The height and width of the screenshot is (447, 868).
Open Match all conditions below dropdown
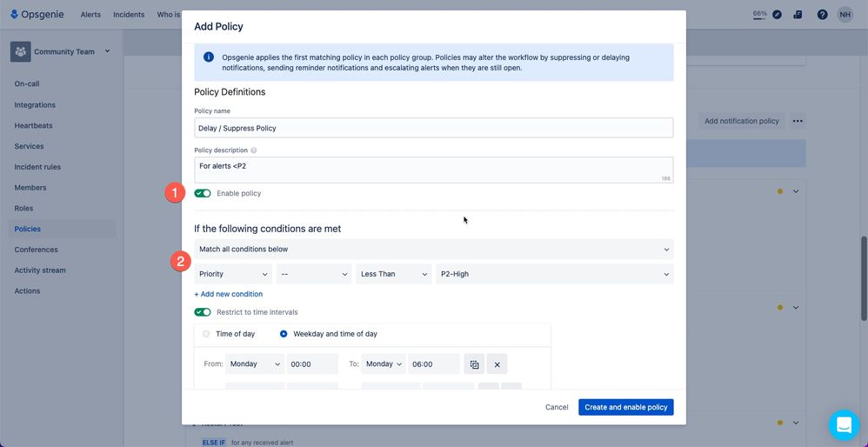coord(434,249)
